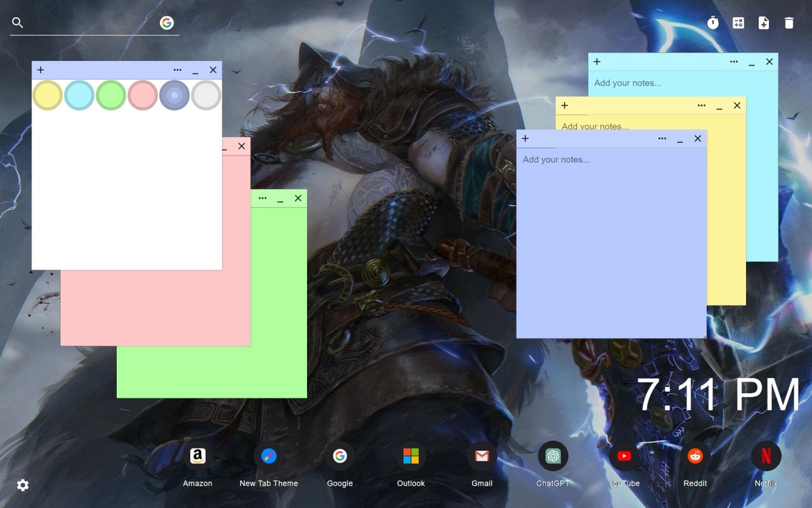Minimize the note showing the color palette

(195, 71)
